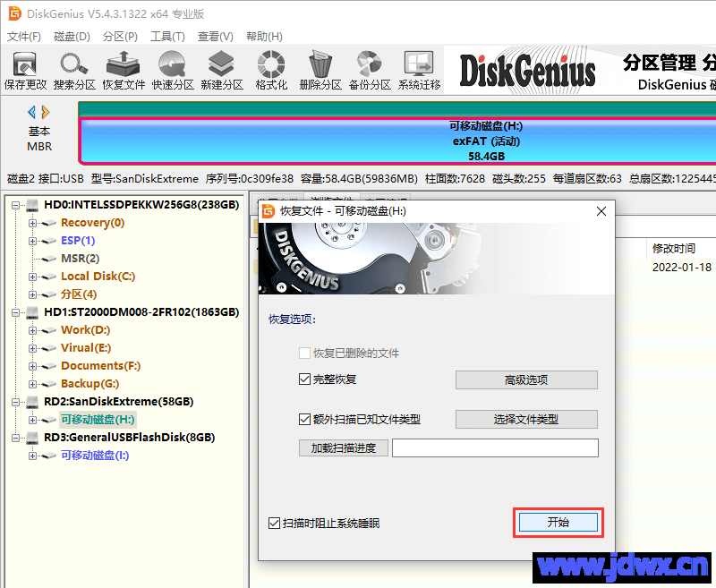Image resolution: width=716 pixels, height=588 pixels.
Task: Click 选择文件类型 button
Action: point(526,419)
